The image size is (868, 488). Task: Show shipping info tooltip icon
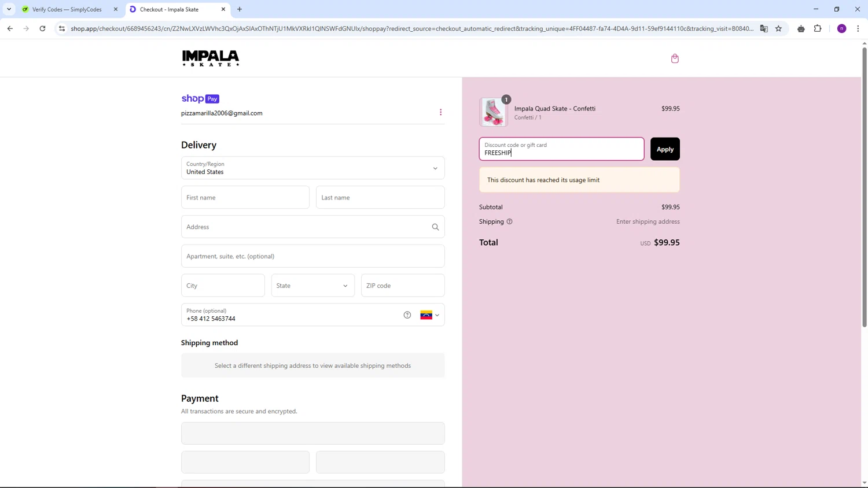click(x=509, y=221)
